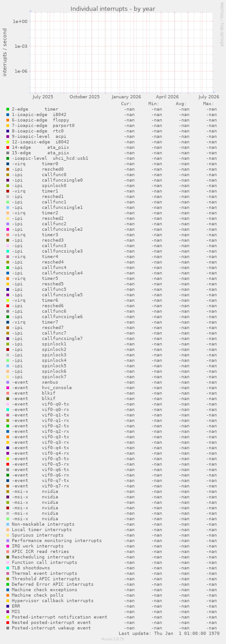The width and height of the screenshot is (226, 644).
Task: Click the Munin 2.0.75 footer text
Action: [x=113, y=639]
